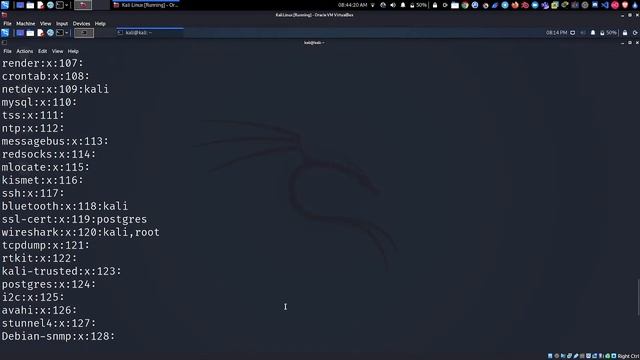Open volume control in host top panel
640x360 pixels.
393,5
